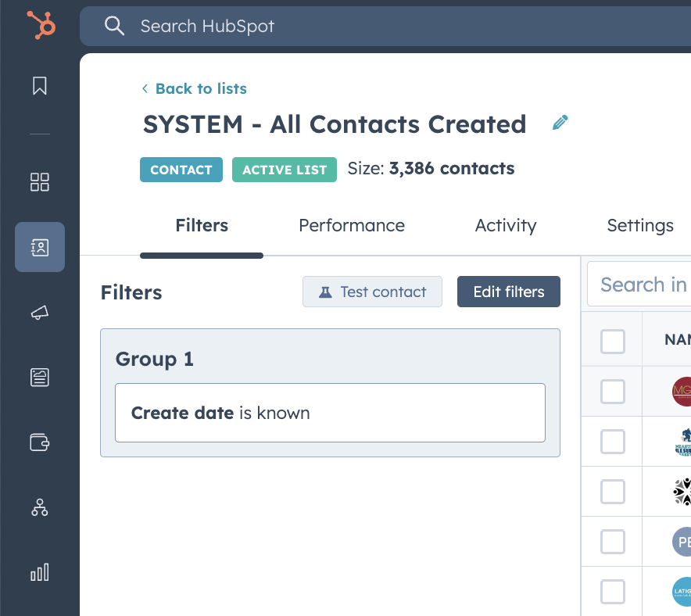Click the pencil icon to rename list

(x=560, y=123)
